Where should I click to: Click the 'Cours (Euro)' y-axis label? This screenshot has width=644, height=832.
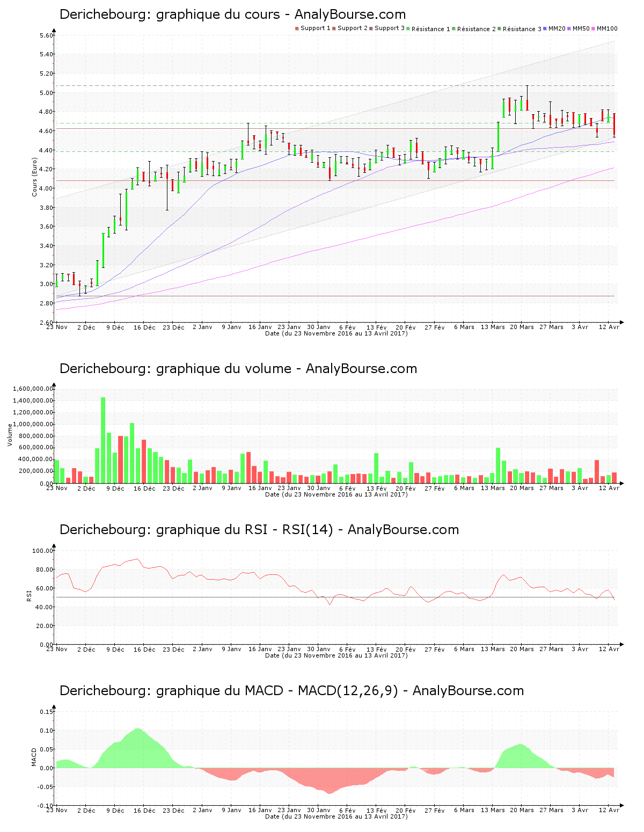34,176
